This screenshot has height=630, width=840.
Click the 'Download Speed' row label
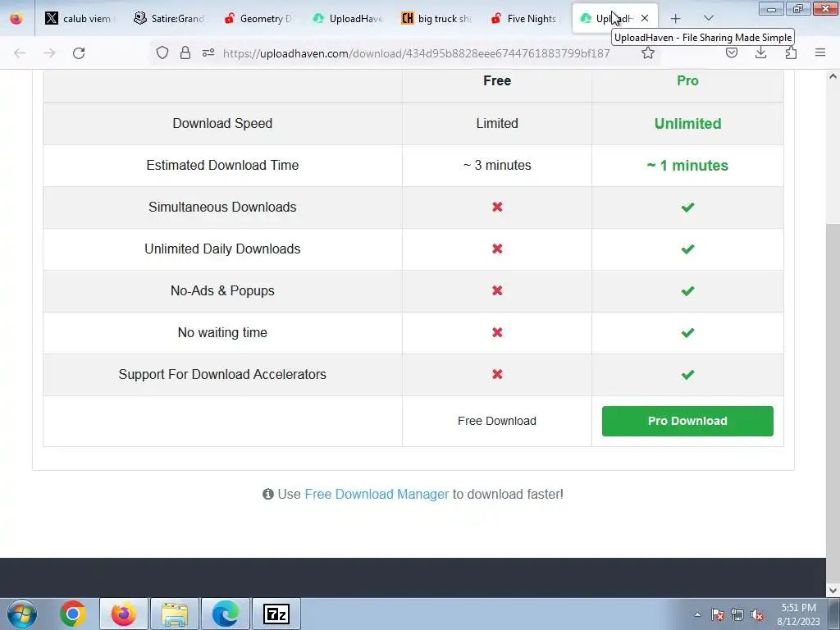pos(222,123)
